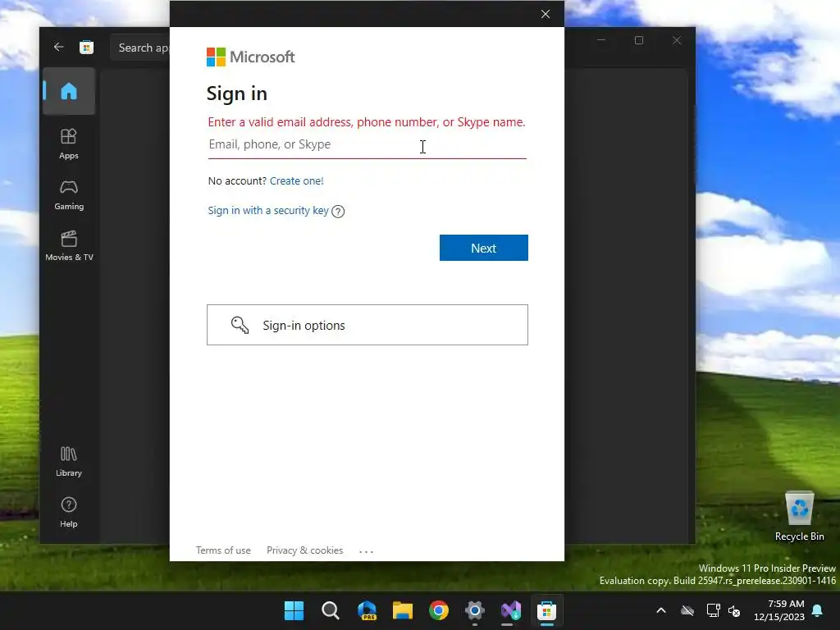Go to Apps in the Store sidebar
Viewport: 840px width, 630px height.
click(x=69, y=144)
